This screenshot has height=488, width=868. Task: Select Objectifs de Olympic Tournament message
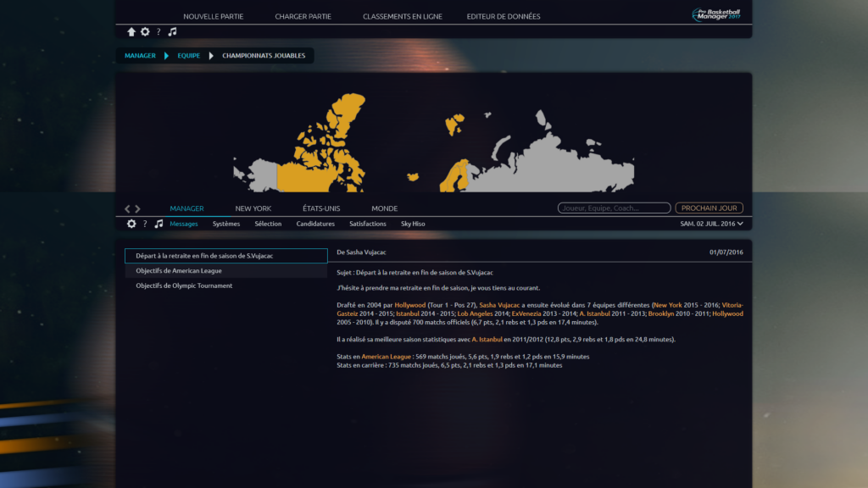click(225, 286)
